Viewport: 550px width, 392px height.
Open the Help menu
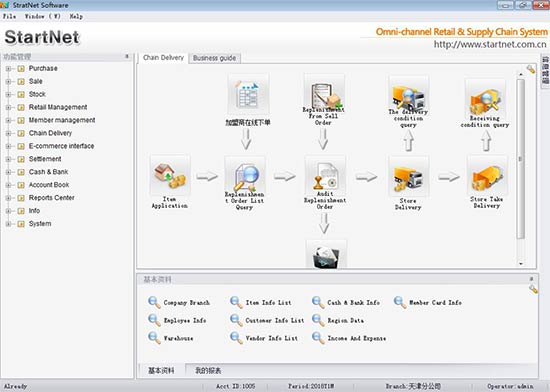click(76, 16)
